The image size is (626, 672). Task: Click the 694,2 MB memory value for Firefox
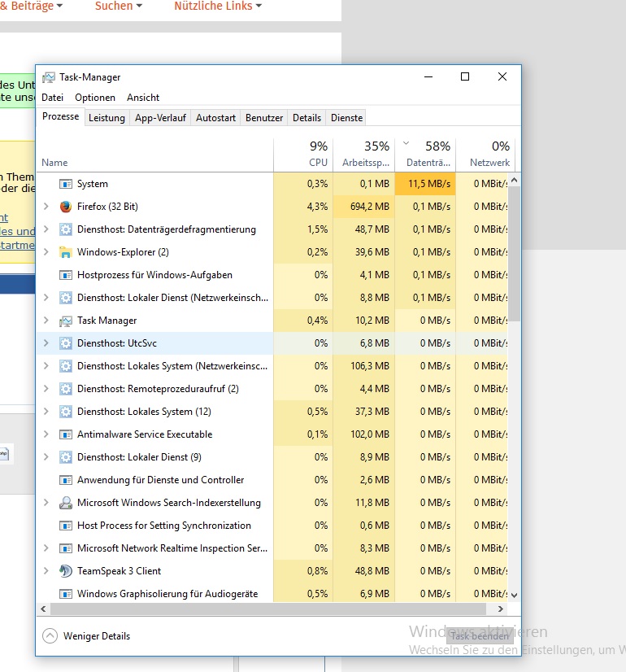click(370, 207)
